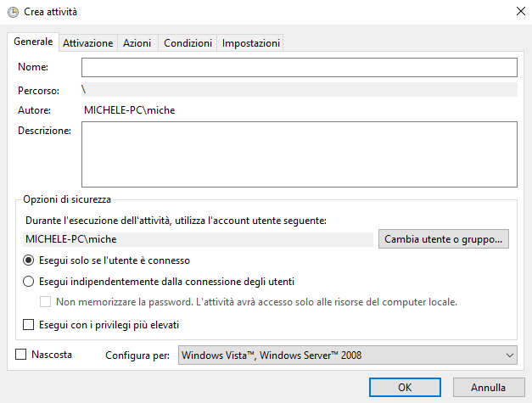This screenshot has height=403, width=532.
Task: Click the Descrizione label
Action: [44, 131]
